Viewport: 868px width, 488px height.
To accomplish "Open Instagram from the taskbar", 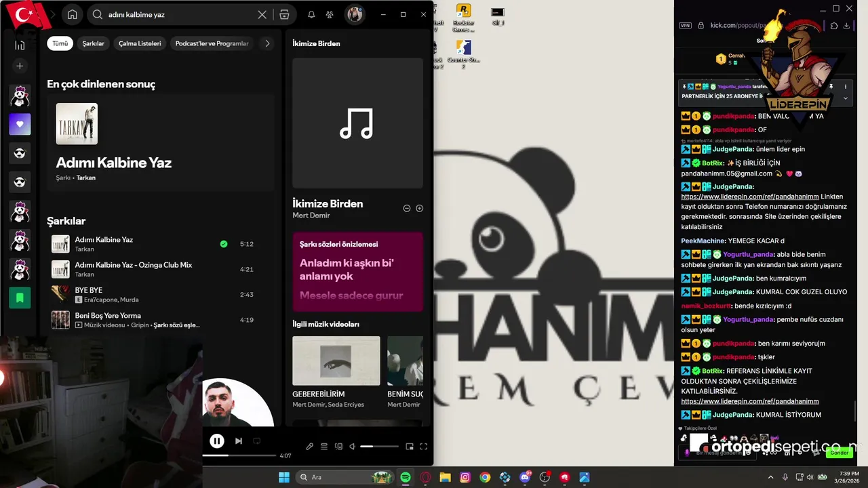I will [465, 477].
